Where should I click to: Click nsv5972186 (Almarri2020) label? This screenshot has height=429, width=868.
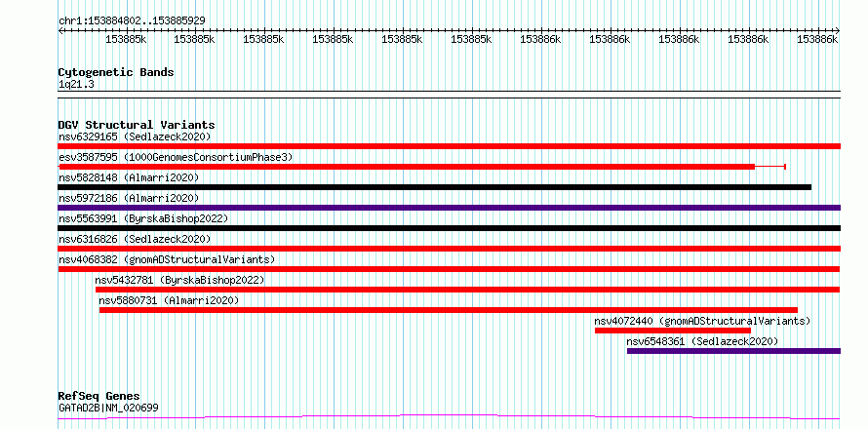pos(129,198)
